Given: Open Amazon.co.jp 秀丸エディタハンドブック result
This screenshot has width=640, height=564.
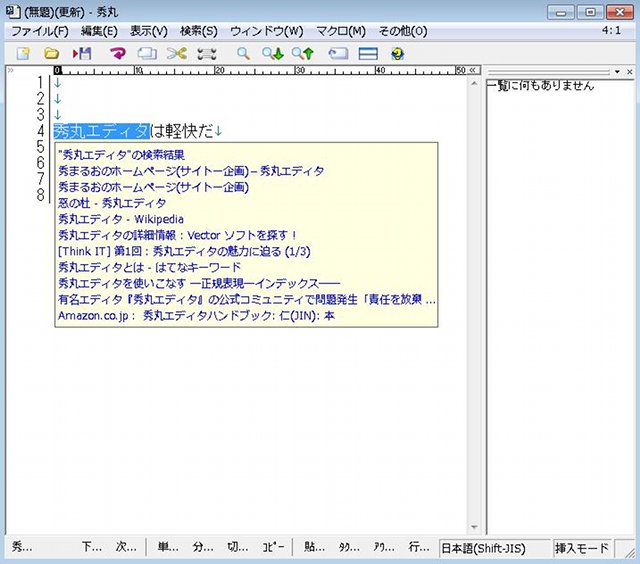Looking at the screenshot, I should click(196, 315).
